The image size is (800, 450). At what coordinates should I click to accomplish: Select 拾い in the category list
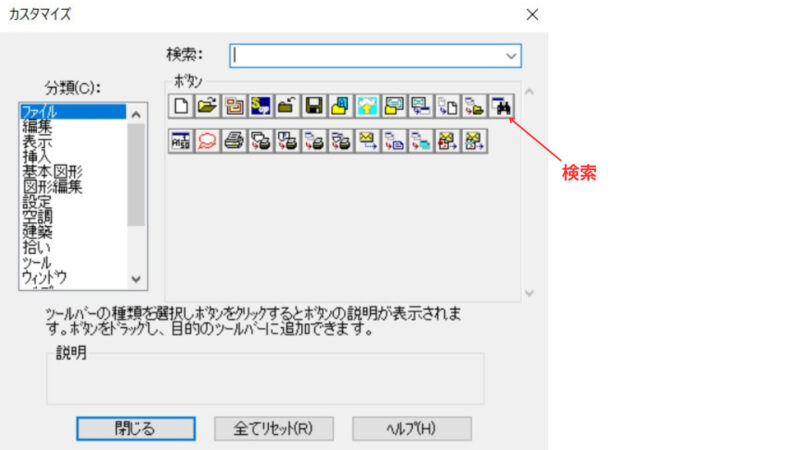(73, 247)
